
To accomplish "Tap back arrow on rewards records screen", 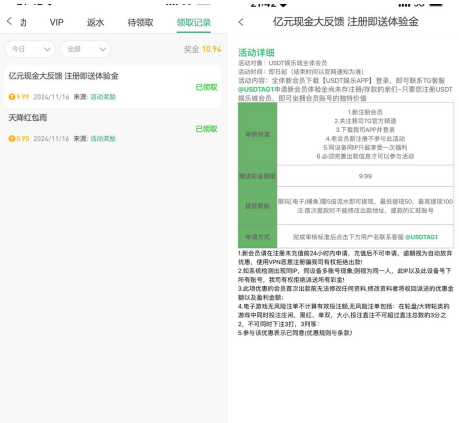I will click(9, 21).
